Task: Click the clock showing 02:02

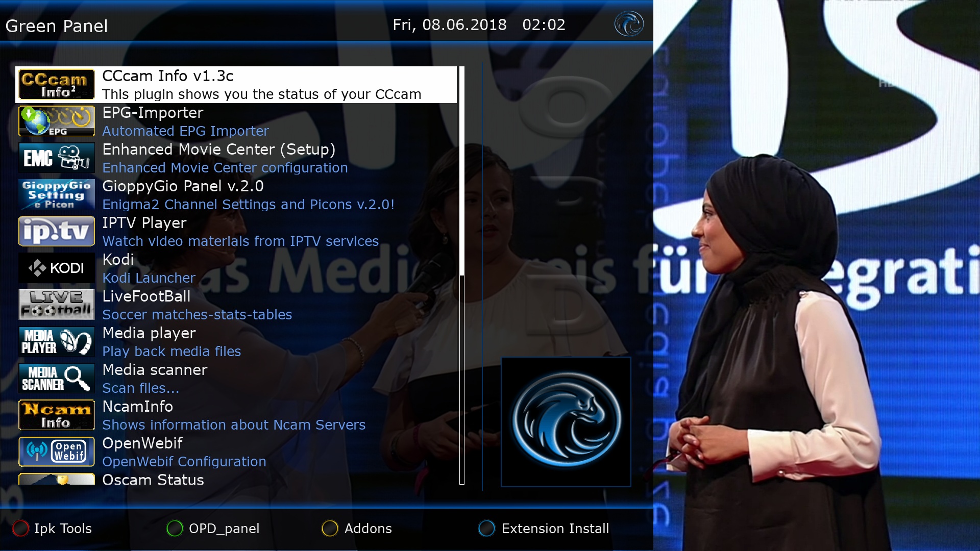Action: (x=544, y=25)
